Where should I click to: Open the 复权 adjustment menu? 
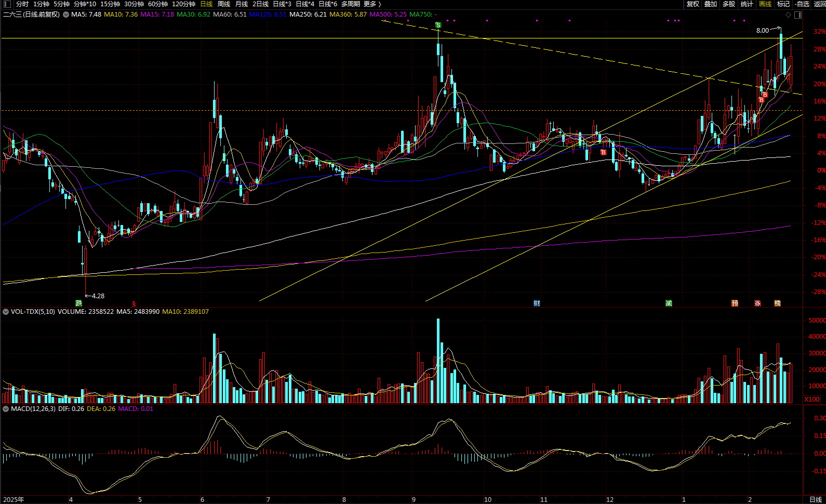(x=693, y=4)
